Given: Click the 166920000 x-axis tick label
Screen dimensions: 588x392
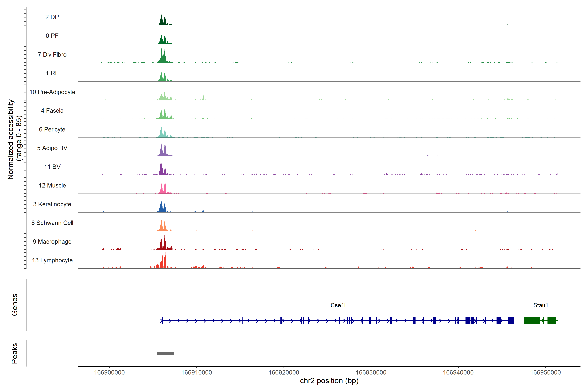Looking at the screenshot, I should (284, 372).
